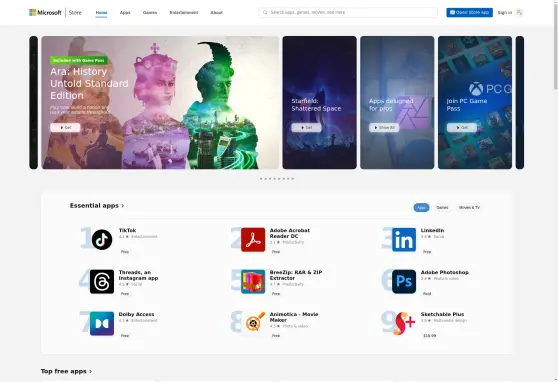Image resolution: width=558 pixels, height=382 pixels.
Task: Expand the Top free apps chevron
Action: [91, 371]
